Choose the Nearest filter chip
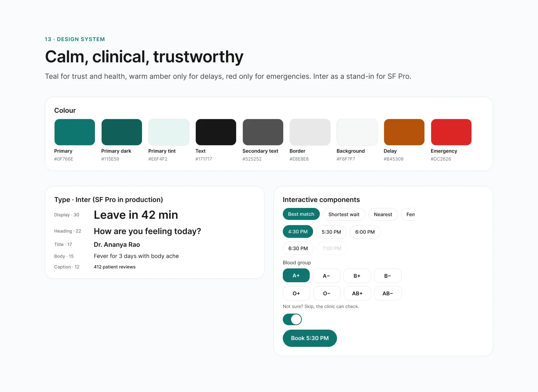 pyautogui.click(x=383, y=214)
